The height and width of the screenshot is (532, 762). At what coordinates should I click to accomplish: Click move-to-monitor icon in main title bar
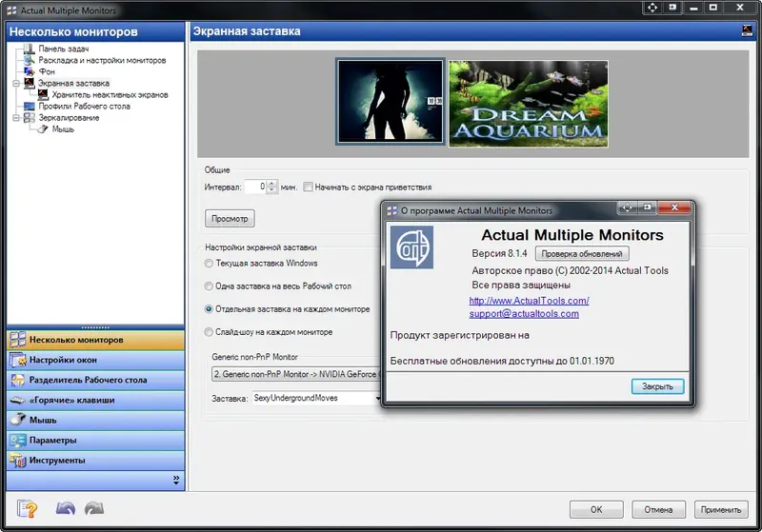(x=652, y=8)
